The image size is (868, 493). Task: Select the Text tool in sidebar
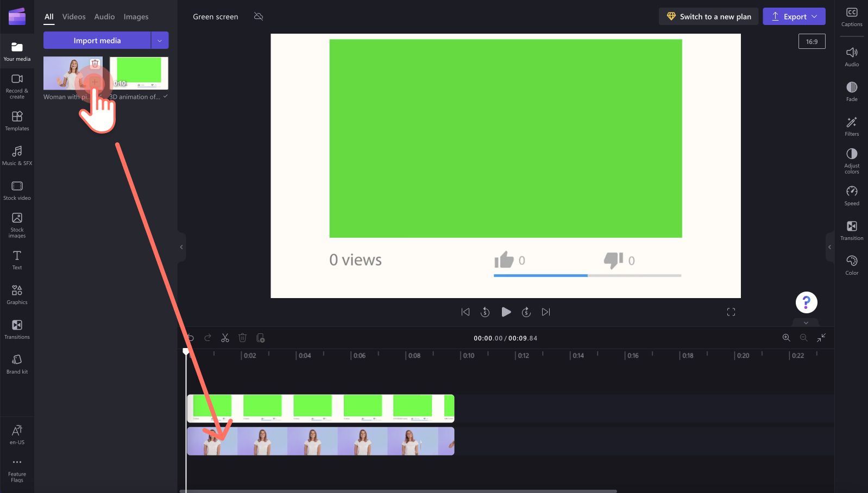coord(17,260)
